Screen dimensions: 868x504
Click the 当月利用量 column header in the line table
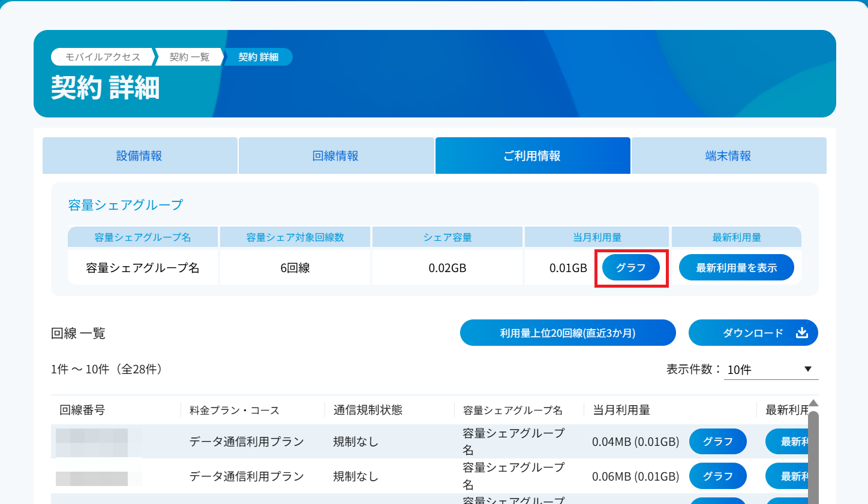[x=621, y=410]
